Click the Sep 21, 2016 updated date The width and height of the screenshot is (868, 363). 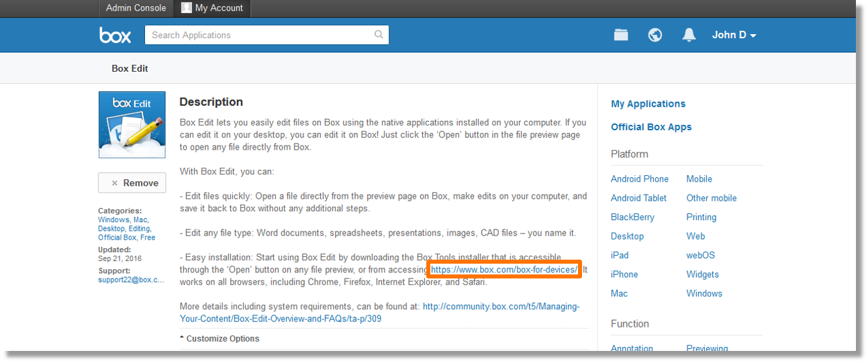[119, 258]
